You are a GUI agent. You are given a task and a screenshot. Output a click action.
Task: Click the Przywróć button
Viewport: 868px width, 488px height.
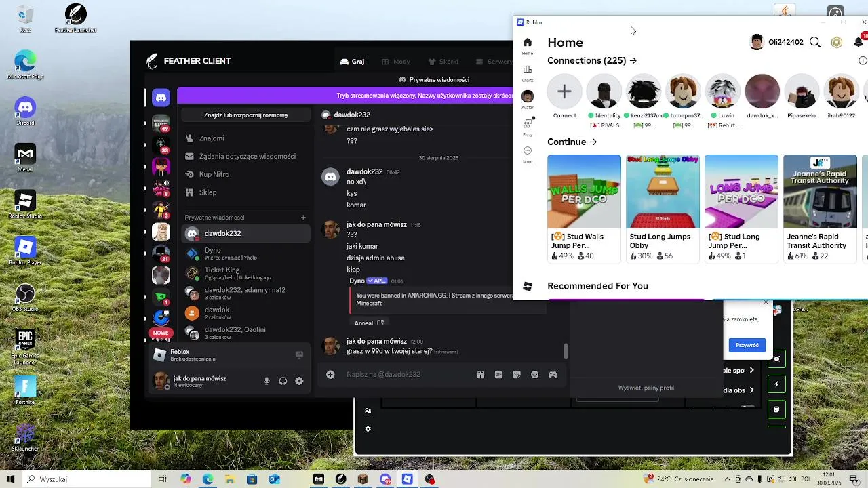click(x=747, y=345)
